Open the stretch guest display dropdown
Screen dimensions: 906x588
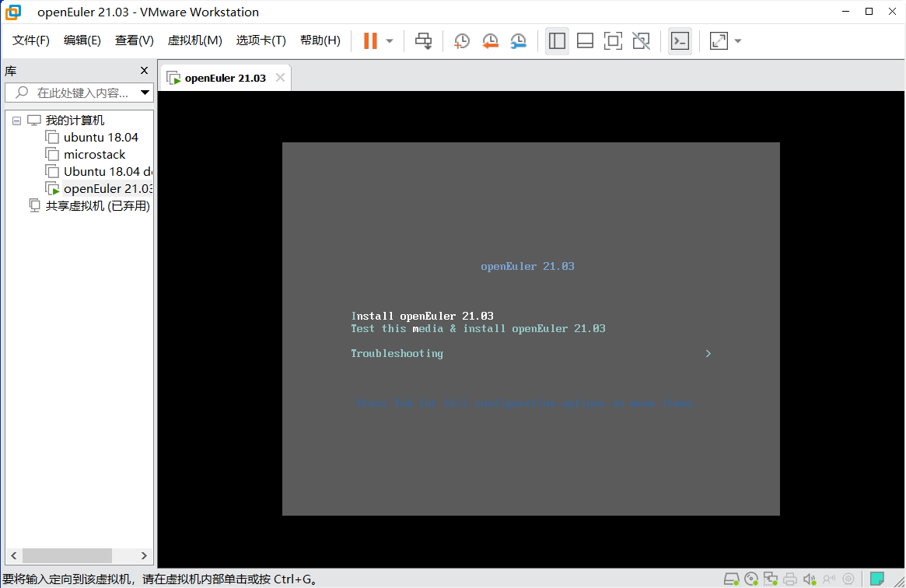click(737, 40)
